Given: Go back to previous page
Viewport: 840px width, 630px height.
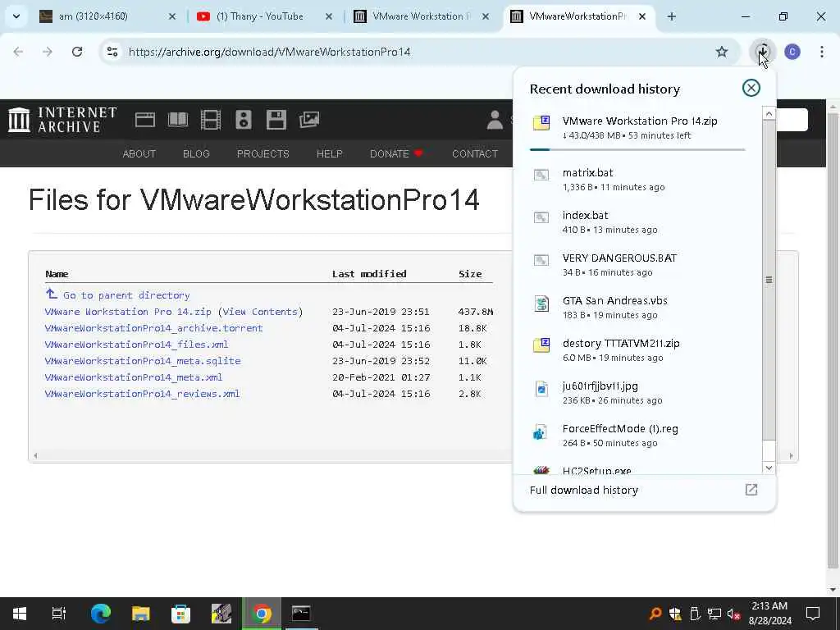Looking at the screenshot, I should (x=18, y=52).
